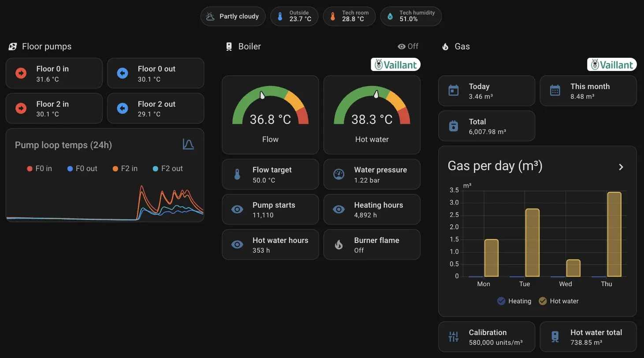Open the Pump starts card
The height and width of the screenshot is (358, 644).
click(270, 209)
